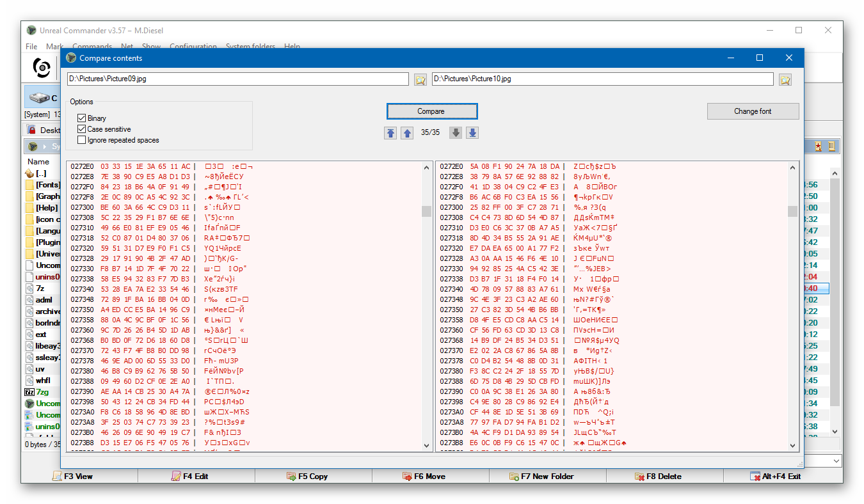Select the [Fonts] folder icon
Screen dimensions: 864x504
(x=29, y=185)
